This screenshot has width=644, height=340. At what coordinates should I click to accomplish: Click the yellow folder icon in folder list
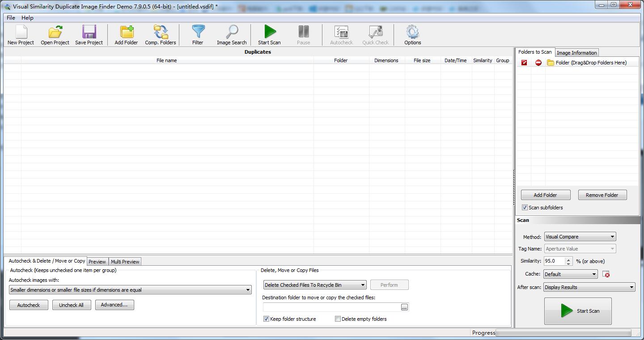tap(551, 63)
